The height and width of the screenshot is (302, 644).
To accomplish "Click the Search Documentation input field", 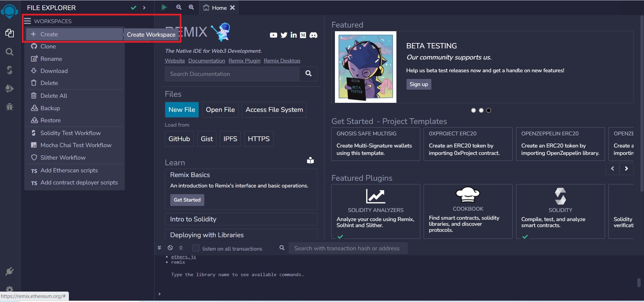I will (232, 74).
